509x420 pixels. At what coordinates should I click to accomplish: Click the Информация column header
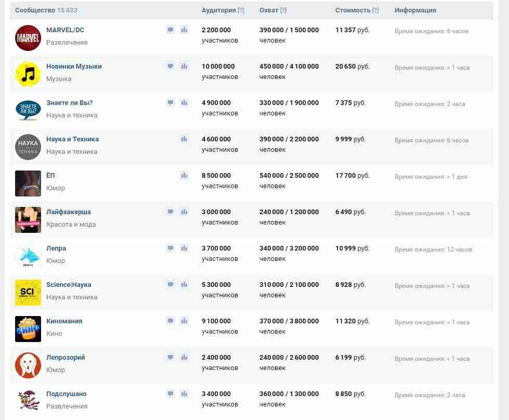[415, 10]
